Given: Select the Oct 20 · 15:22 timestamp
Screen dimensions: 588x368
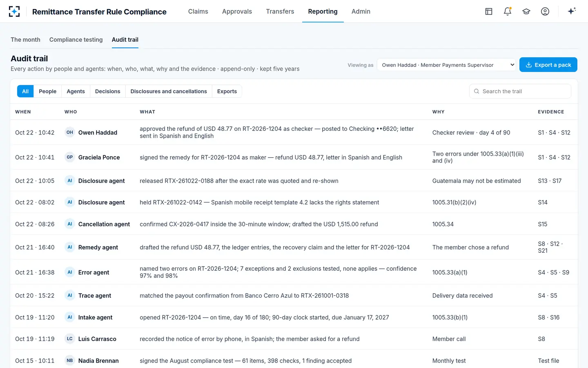Looking at the screenshot, I should pyautogui.click(x=35, y=296).
